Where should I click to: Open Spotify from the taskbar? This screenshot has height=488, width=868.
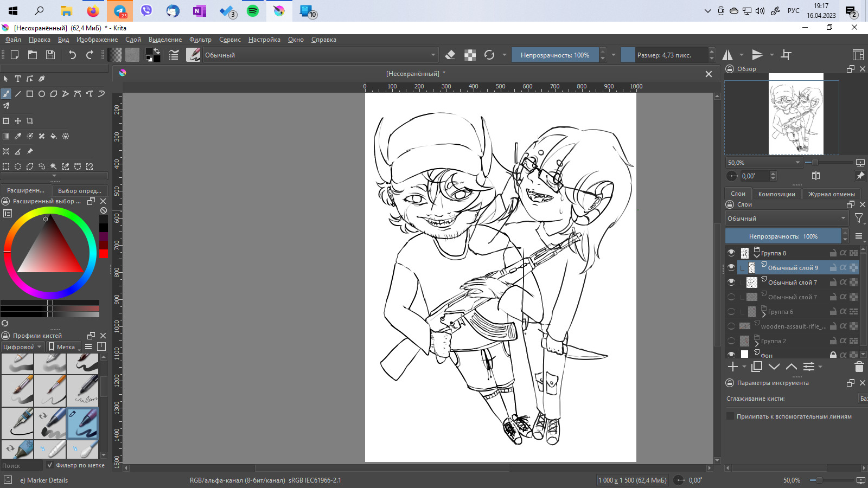253,11
